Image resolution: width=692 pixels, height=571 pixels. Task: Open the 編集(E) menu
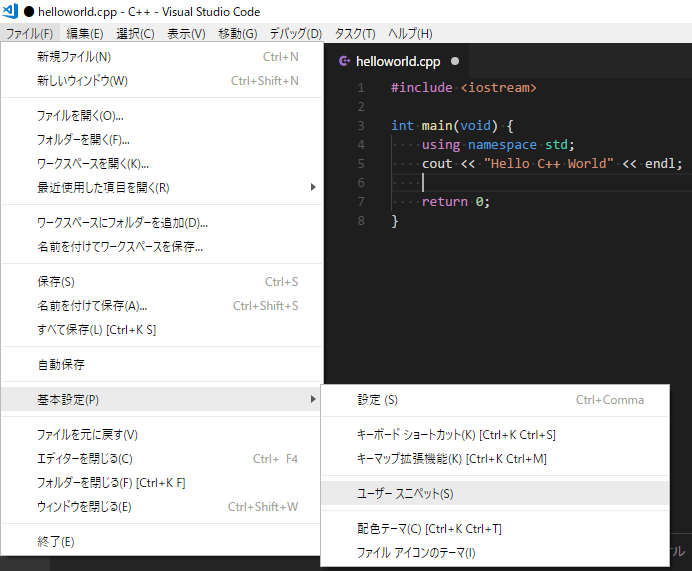click(85, 34)
